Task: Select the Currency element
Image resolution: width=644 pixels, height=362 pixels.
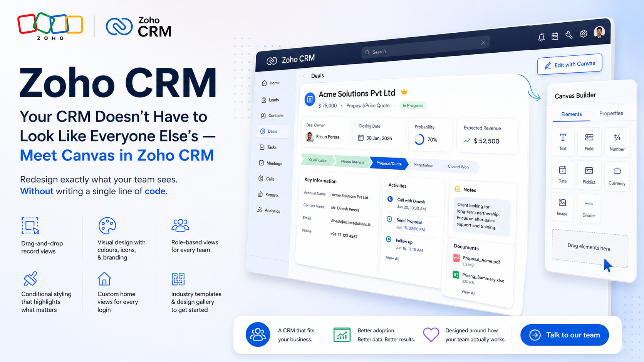Action: [x=617, y=176]
